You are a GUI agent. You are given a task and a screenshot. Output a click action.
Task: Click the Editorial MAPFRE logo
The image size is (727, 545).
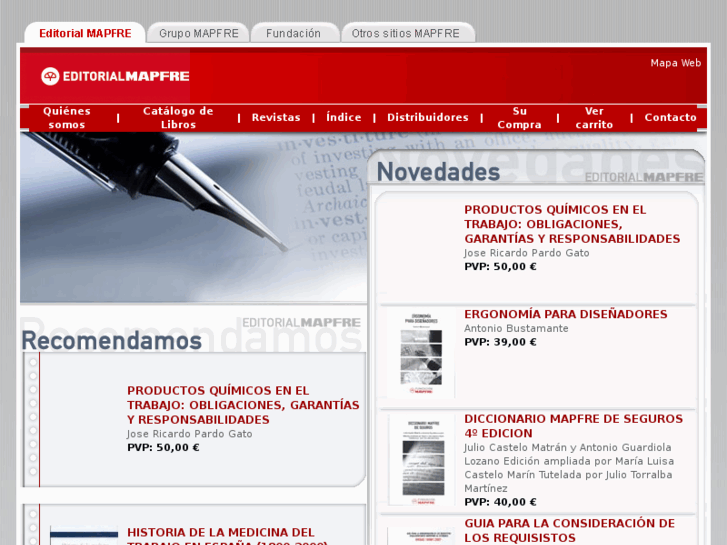click(115, 76)
